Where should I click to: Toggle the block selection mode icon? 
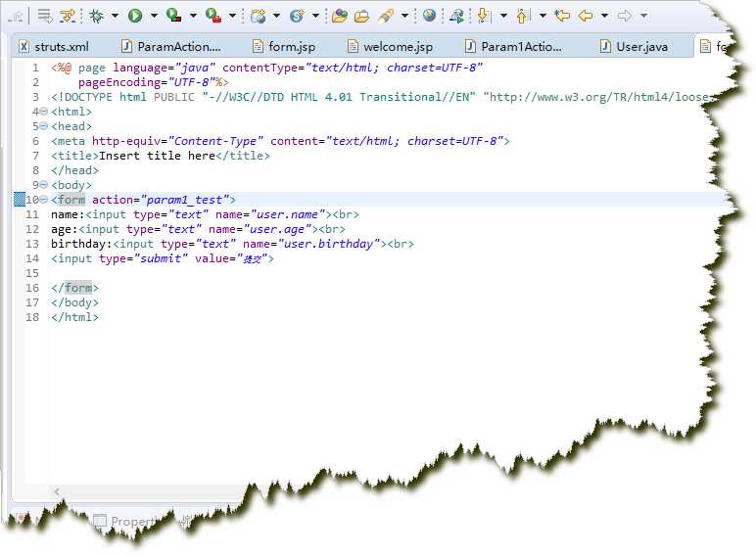point(45,16)
